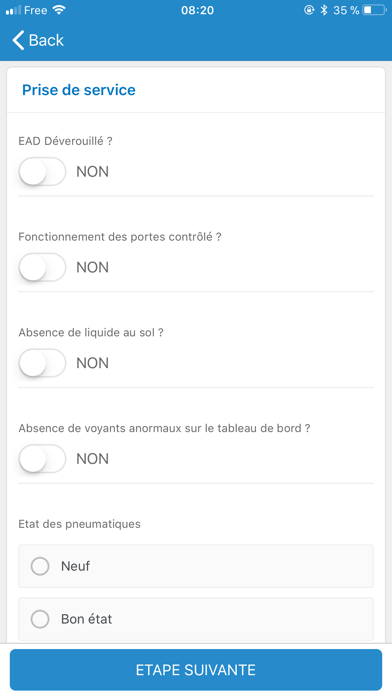Tap the Back chevron arrow icon
This screenshot has width=392, height=696.
pyautogui.click(x=18, y=40)
